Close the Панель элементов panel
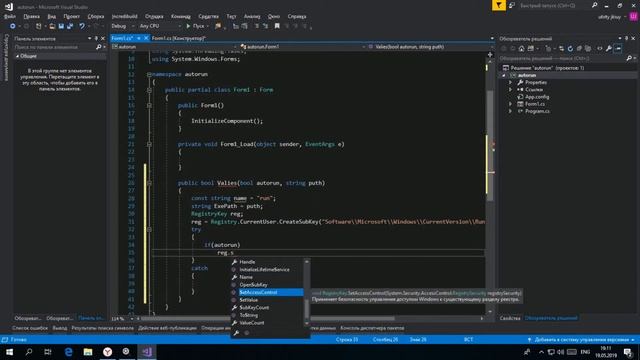Image resolution: width=640 pixels, height=360 pixels. 103,38
